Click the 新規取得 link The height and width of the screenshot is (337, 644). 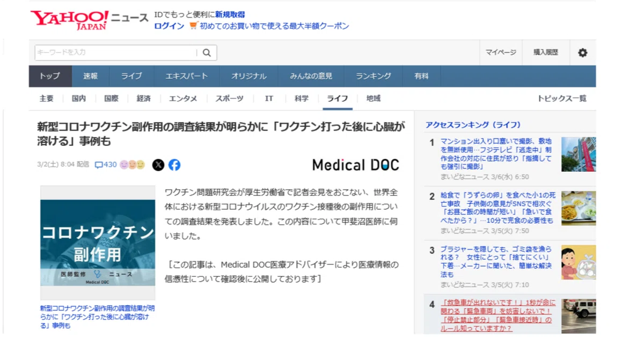click(x=230, y=14)
